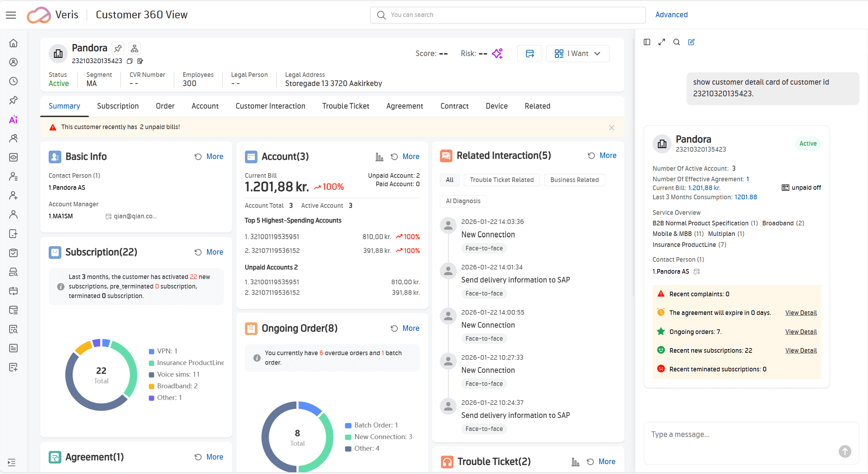Open the I Want dropdown
Screen dimensions: 868x474
tap(577, 54)
